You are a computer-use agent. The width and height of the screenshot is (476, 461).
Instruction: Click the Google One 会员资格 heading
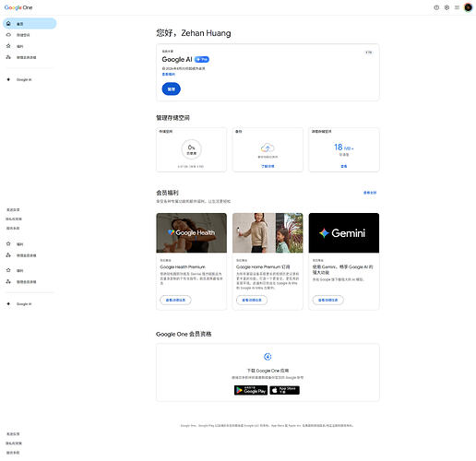click(x=184, y=334)
